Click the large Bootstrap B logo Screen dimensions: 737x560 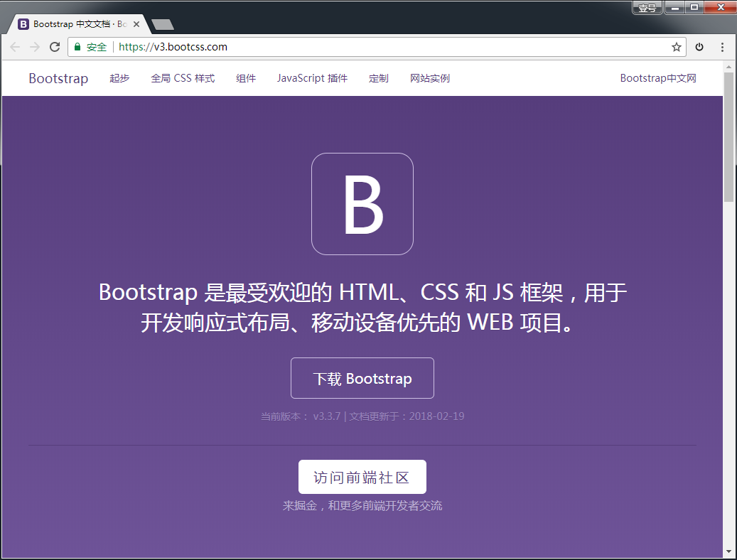(x=362, y=203)
